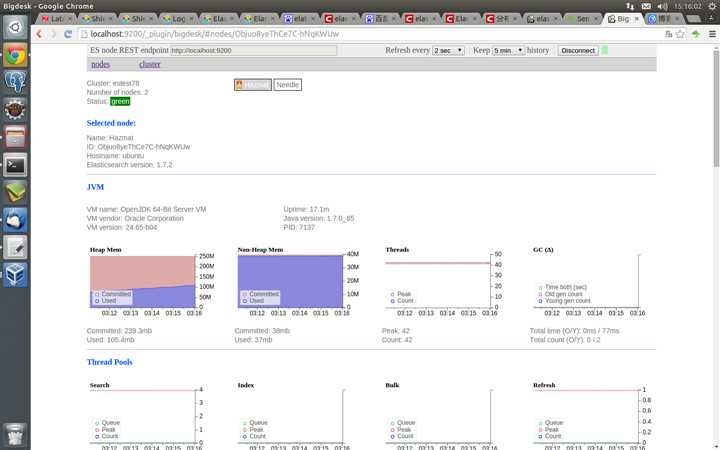The image size is (720, 450).
Task: Click the 'Peak: 42' value
Action: tap(395, 331)
